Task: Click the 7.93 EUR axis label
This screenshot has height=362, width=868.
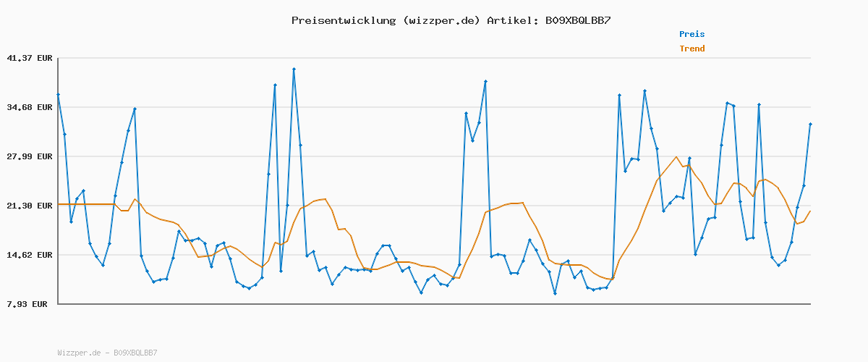Action: 30,304
